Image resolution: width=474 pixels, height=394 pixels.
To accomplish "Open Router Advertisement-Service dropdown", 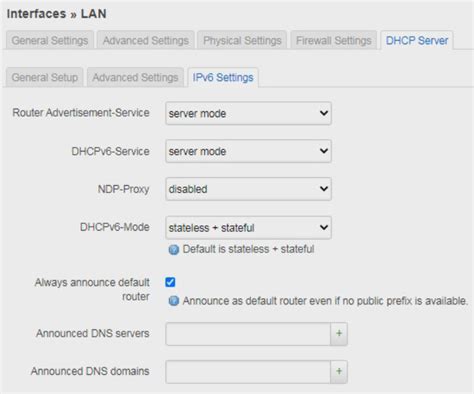I will click(248, 113).
